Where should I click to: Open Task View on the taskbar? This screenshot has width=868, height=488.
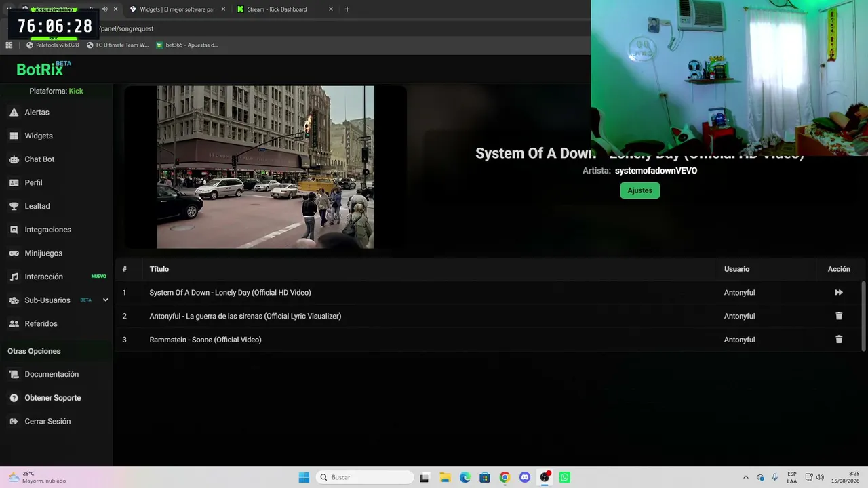(425, 477)
